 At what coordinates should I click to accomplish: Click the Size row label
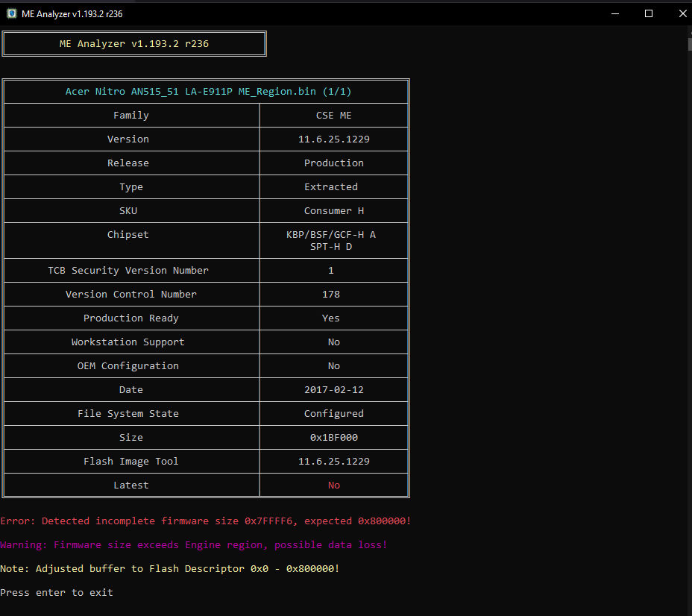(131, 437)
